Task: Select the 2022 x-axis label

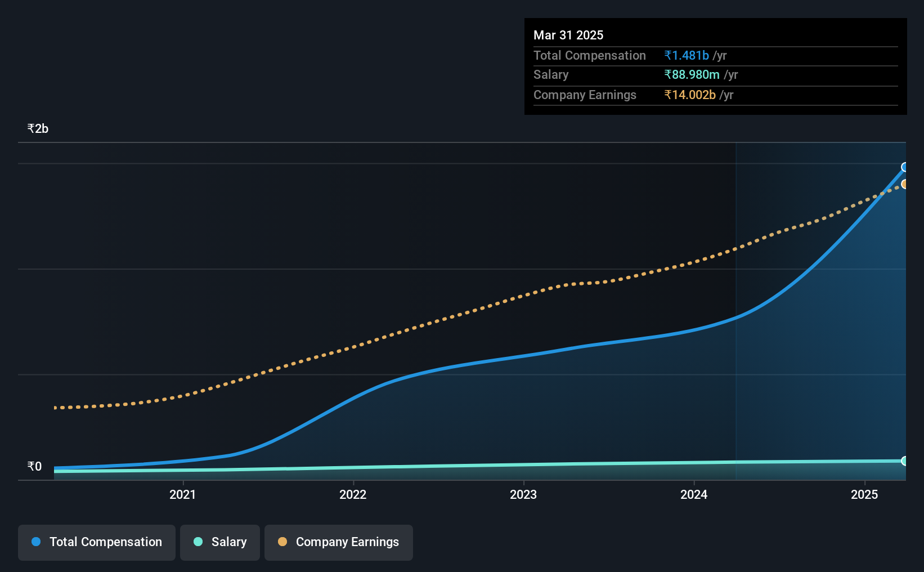Action: (x=353, y=494)
